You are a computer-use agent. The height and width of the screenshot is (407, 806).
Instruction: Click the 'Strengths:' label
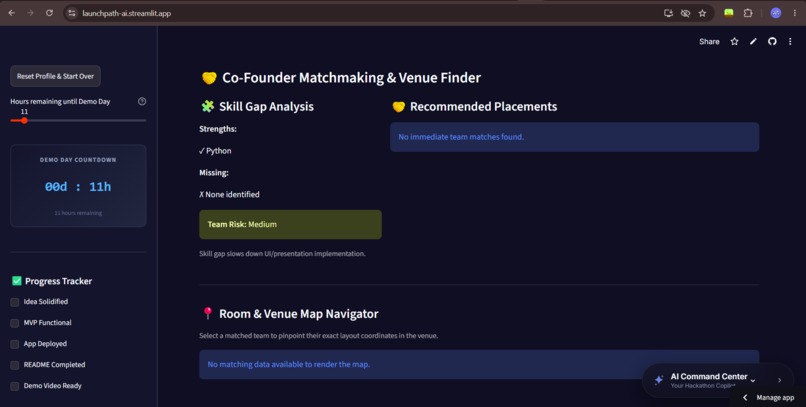click(x=218, y=129)
